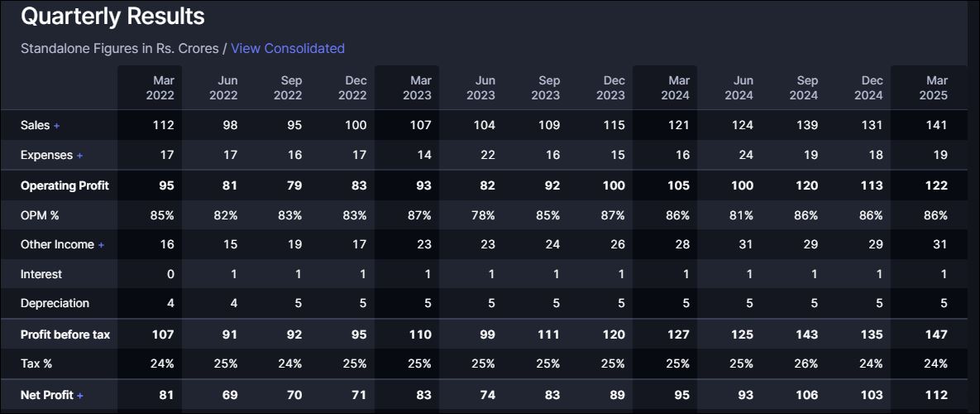The width and height of the screenshot is (980, 414).
Task: Click the OPM % row label
Action: 40,215
